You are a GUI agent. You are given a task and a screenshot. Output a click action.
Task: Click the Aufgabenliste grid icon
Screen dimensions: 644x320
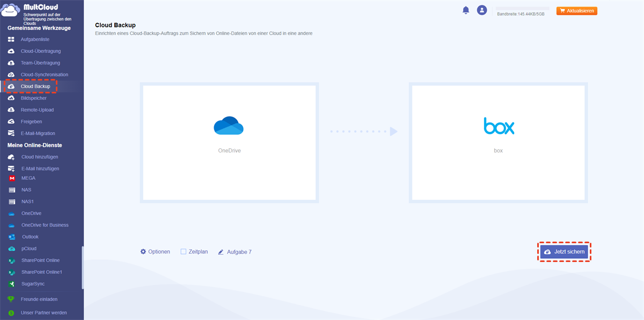coord(11,40)
